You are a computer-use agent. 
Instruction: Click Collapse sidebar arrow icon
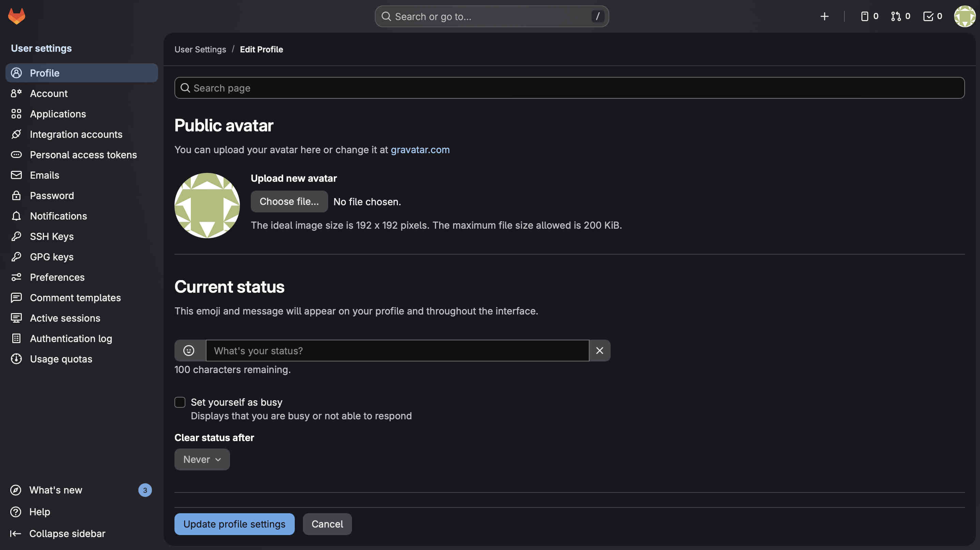(16, 533)
